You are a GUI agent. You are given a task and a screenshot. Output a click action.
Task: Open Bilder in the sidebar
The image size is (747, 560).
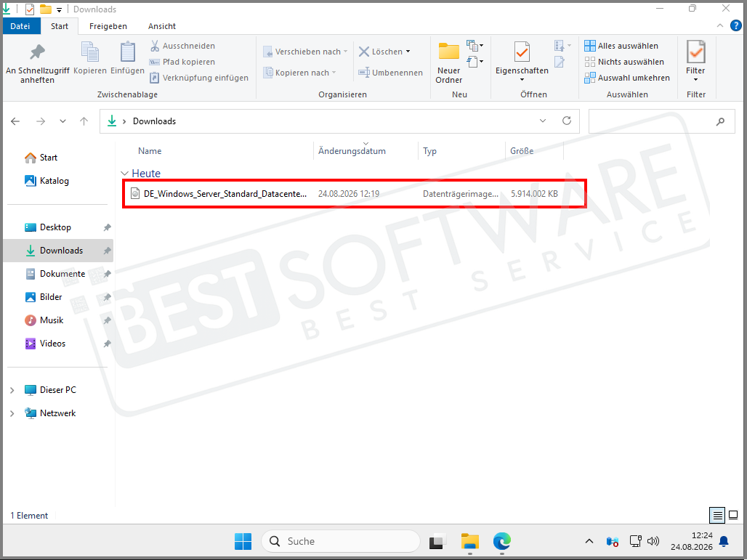point(44,297)
